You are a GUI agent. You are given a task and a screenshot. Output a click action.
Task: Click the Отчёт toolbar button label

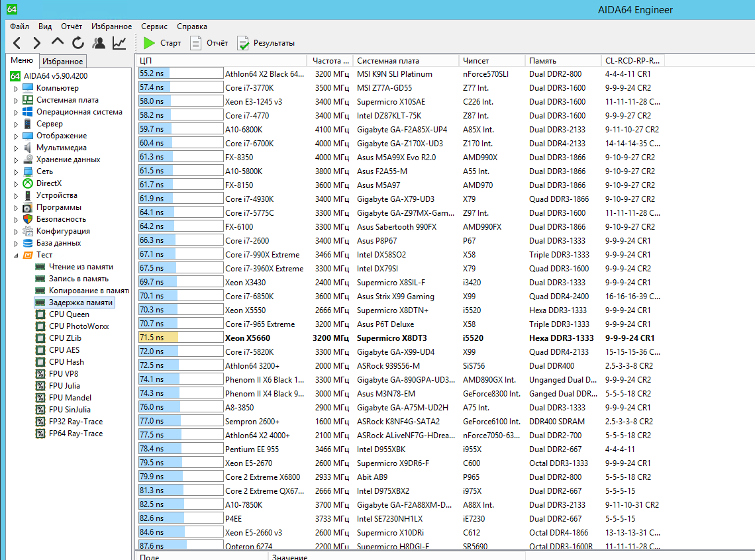[217, 43]
